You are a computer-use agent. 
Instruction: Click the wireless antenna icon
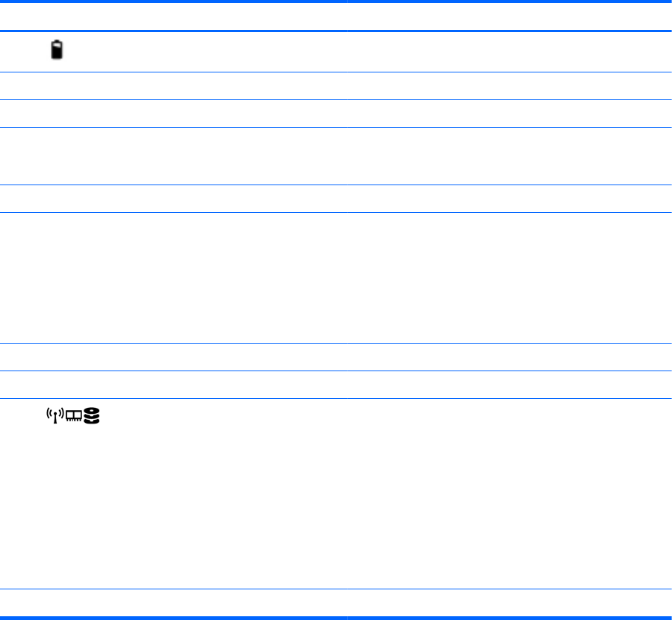click(55, 415)
